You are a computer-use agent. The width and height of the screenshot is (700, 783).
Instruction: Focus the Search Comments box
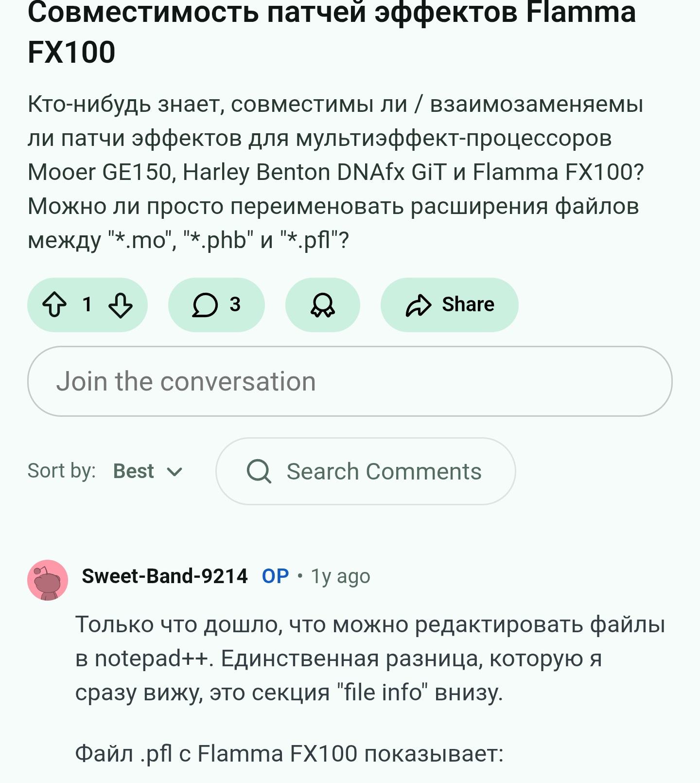pos(383,471)
